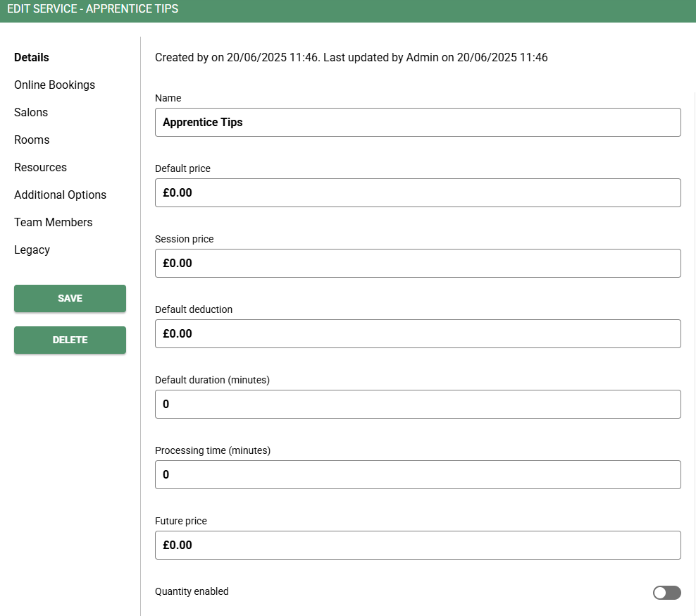The width and height of the screenshot is (696, 616).
Task: Toggle the Quantity enabled switch
Action: click(666, 593)
